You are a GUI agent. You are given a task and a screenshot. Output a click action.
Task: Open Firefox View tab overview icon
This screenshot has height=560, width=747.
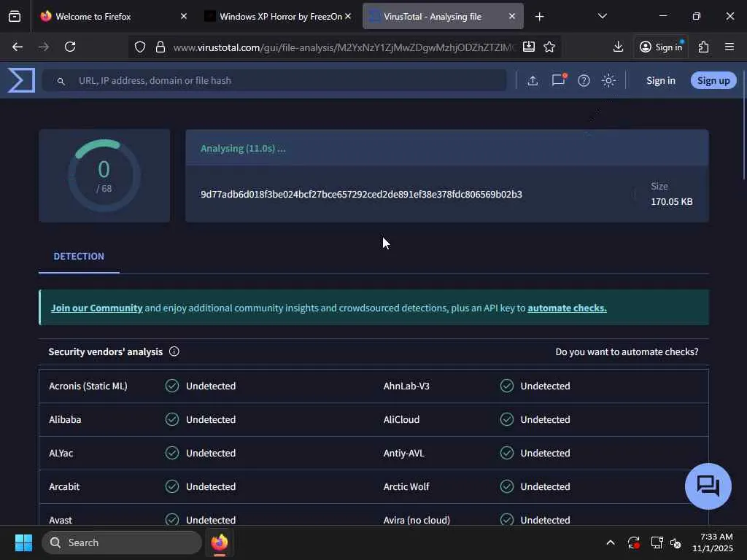pos(15,17)
